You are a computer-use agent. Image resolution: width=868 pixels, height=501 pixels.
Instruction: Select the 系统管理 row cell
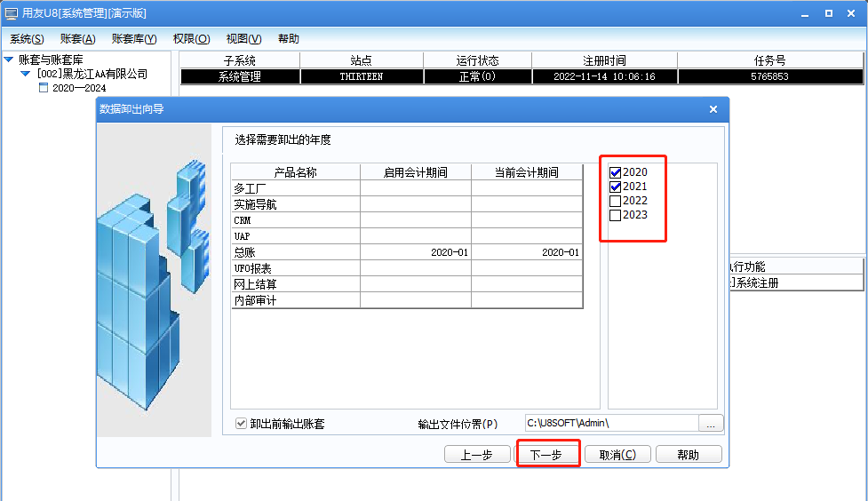(x=240, y=76)
